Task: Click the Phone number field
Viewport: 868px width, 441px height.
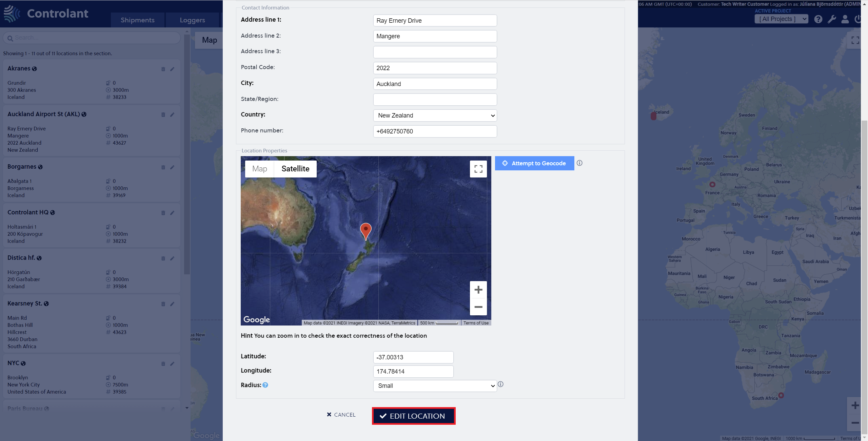Action: pos(435,131)
